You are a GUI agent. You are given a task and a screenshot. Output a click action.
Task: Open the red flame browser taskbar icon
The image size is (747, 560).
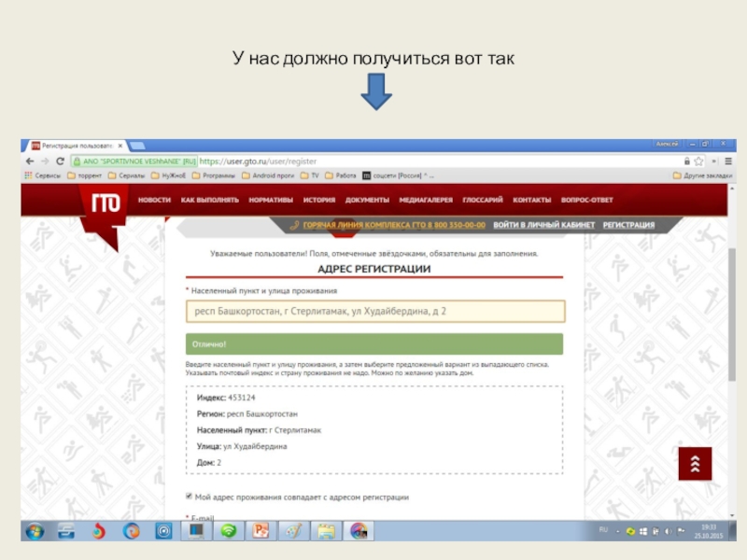[99, 531]
